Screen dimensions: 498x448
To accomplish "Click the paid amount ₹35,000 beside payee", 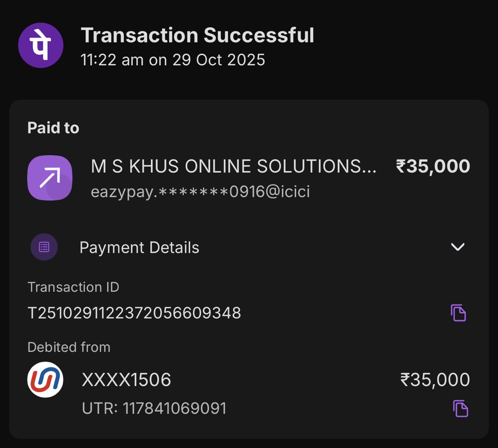I will tap(433, 166).
